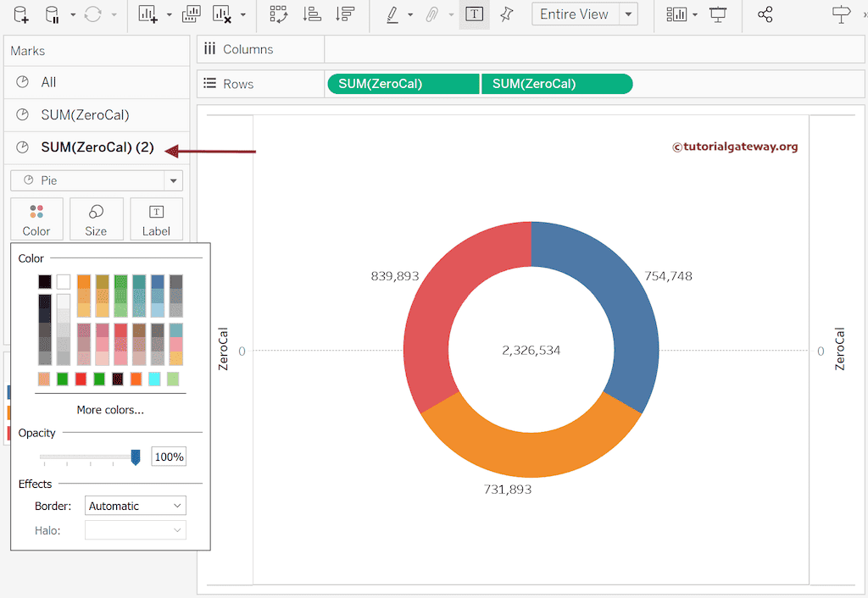Click the Pause Auto Updates icon
Screen dimensions: 868x598
click(53, 14)
